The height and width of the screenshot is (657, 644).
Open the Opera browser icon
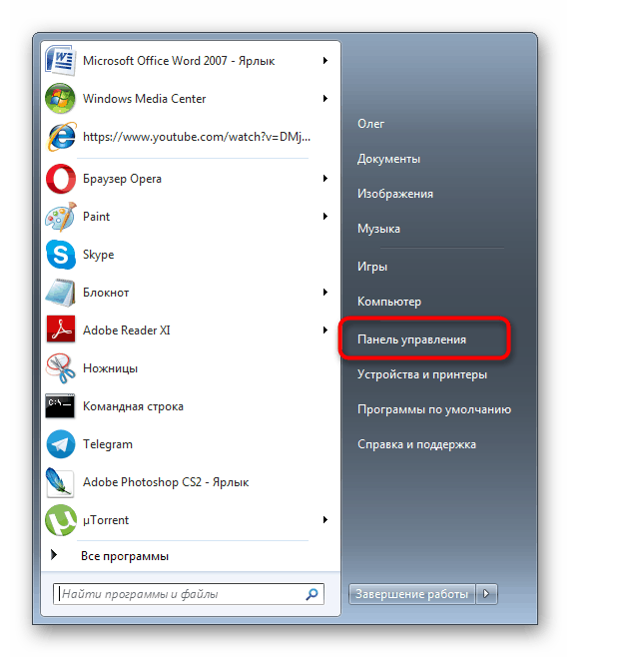(61, 179)
